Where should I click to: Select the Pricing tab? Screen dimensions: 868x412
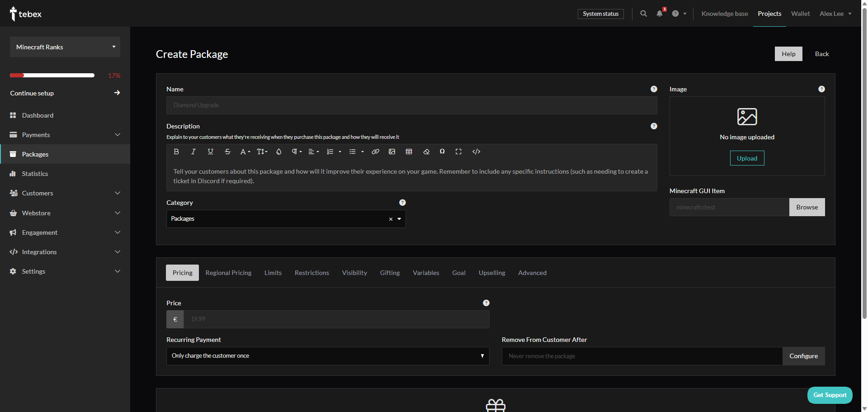182,273
